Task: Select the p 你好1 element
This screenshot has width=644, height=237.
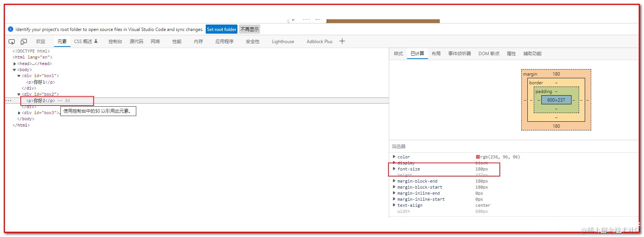Action: tap(40, 82)
